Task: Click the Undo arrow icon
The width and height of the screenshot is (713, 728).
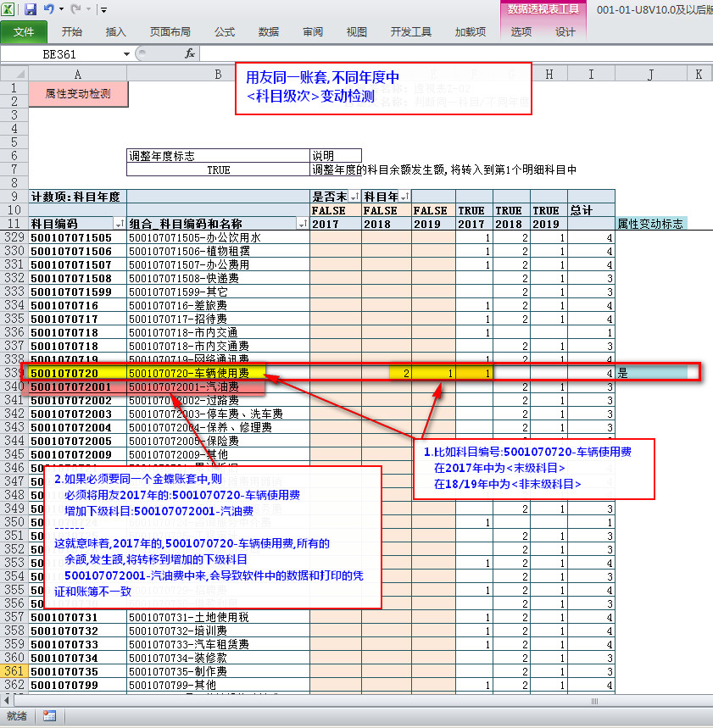Action: pos(49,9)
